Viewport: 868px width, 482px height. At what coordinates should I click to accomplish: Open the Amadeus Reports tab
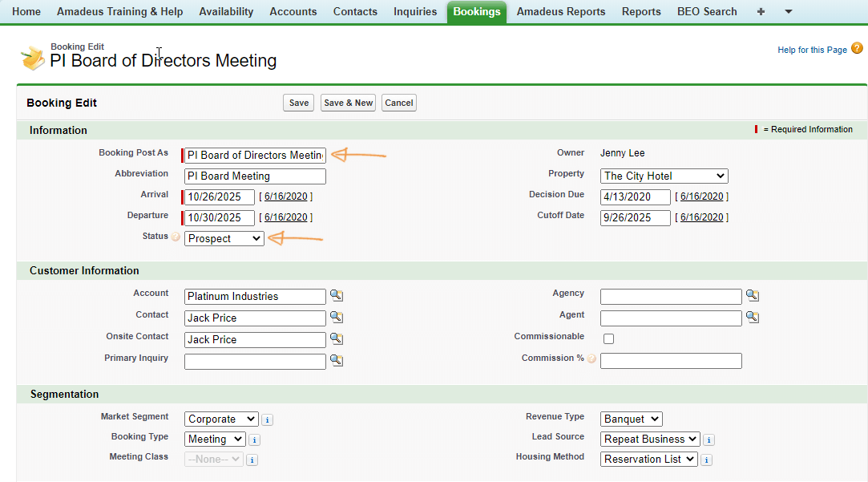click(561, 12)
